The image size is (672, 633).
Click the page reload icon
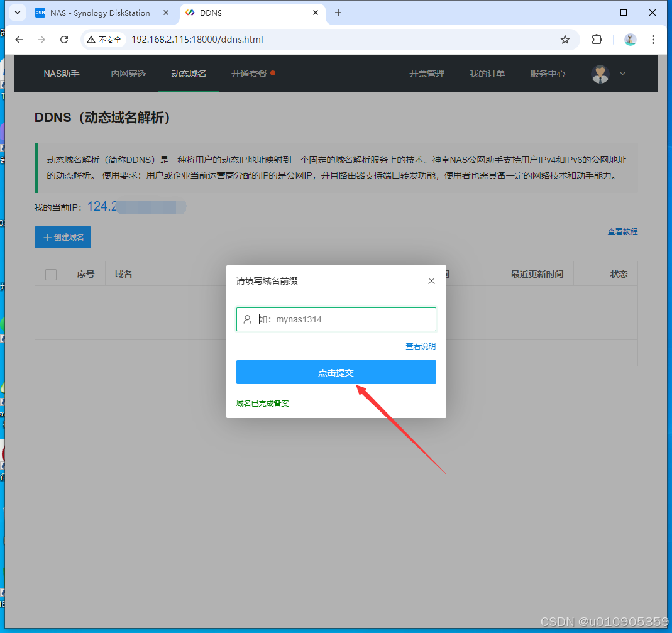(64, 39)
